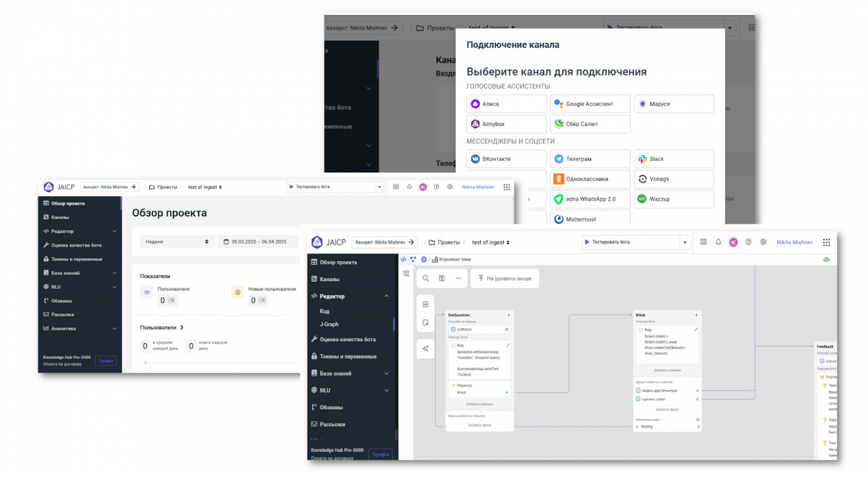Open notifications via the bell icon
This screenshot has height=477, width=868.
[x=718, y=242]
